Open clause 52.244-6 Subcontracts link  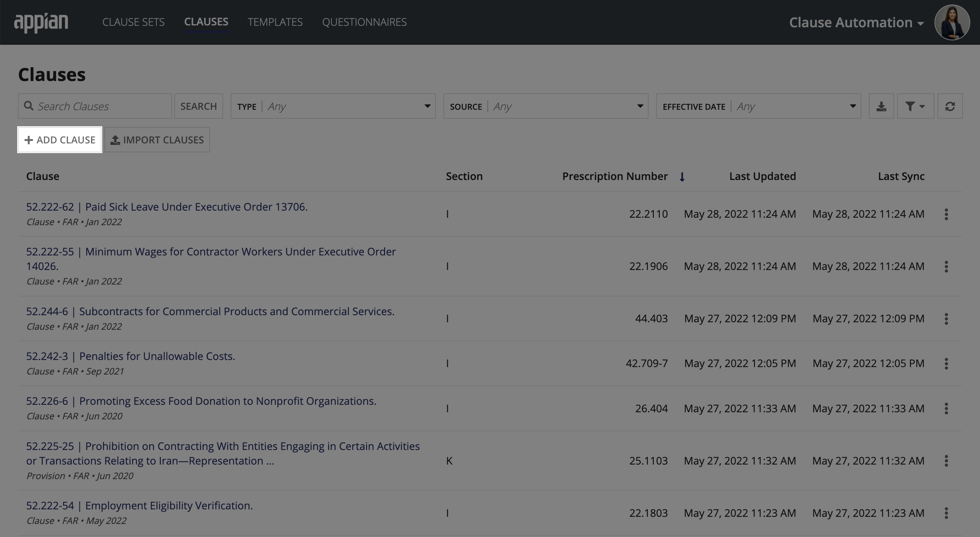click(x=210, y=312)
